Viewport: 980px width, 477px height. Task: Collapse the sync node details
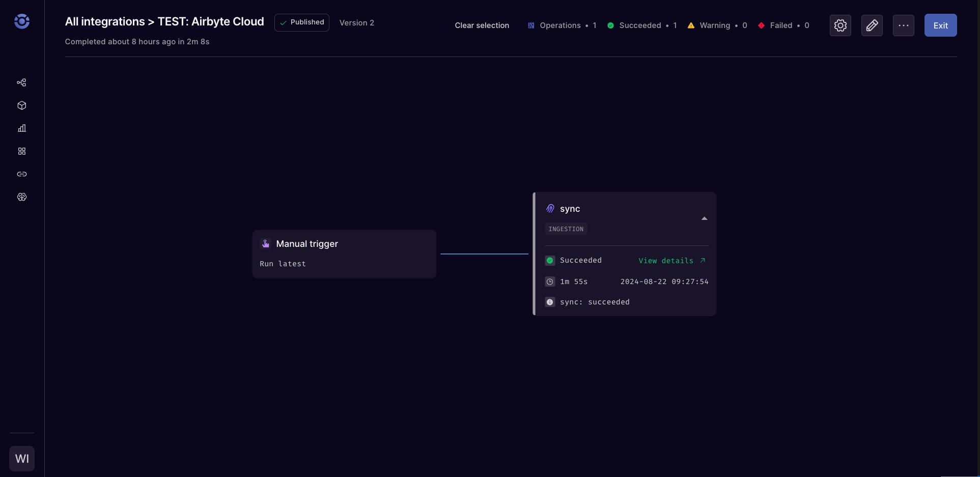point(704,218)
